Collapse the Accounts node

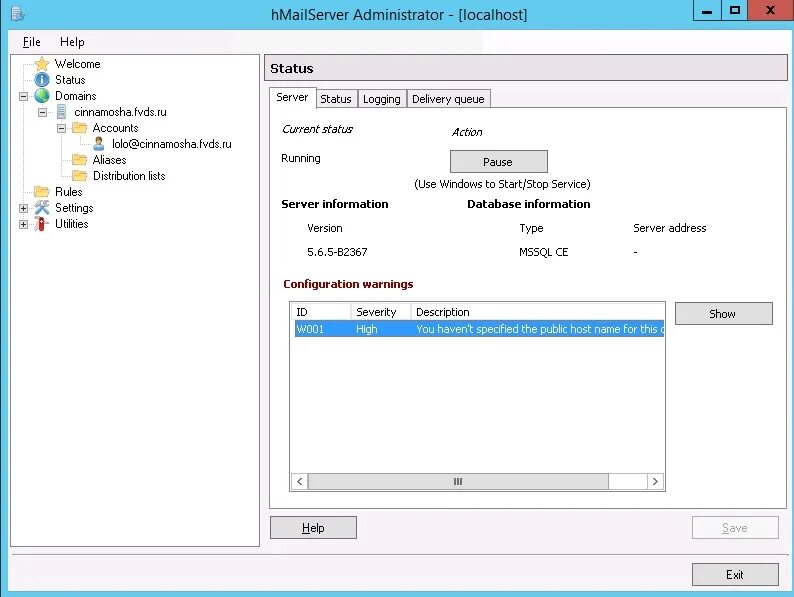click(x=61, y=129)
